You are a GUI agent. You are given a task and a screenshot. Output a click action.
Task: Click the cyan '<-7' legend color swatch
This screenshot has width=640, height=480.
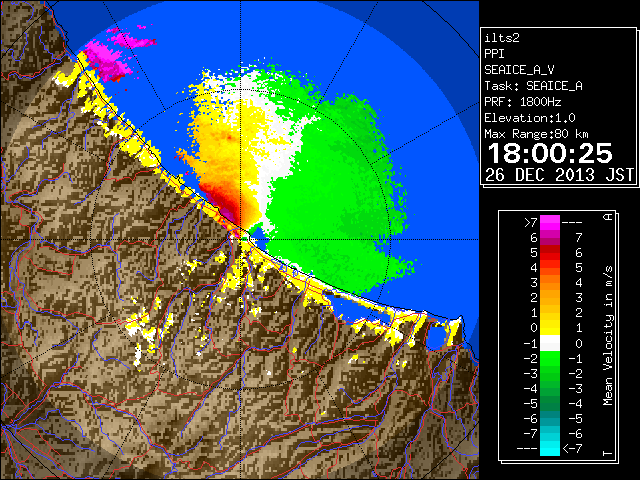(550, 448)
